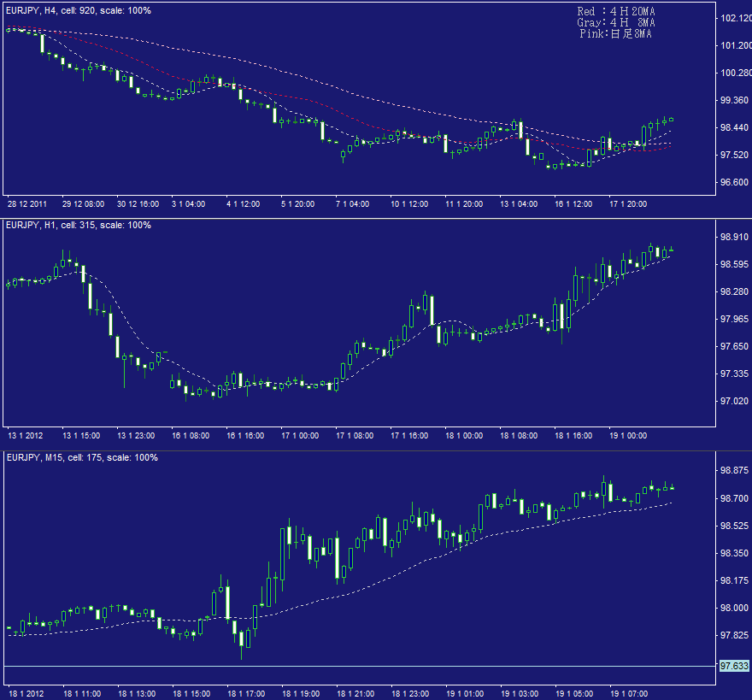Click the 98.440 price label
Viewport: 752px width, 700px height.
734,127
